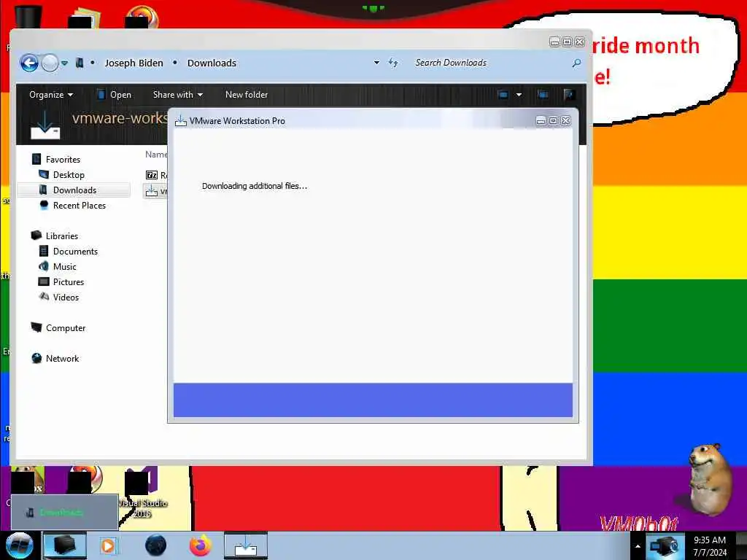The width and height of the screenshot is (747, 560).
Task: Click the Downloads taskbar preview thumbnail
Action: point(64,512)
